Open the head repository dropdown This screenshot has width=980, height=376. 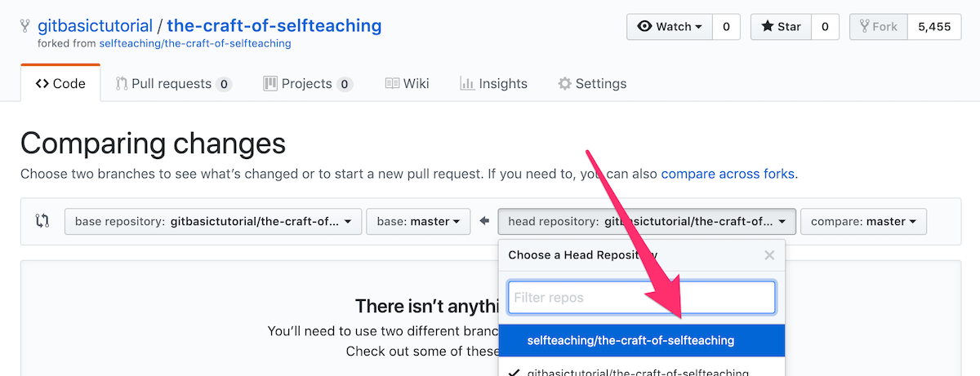point(647,221)
